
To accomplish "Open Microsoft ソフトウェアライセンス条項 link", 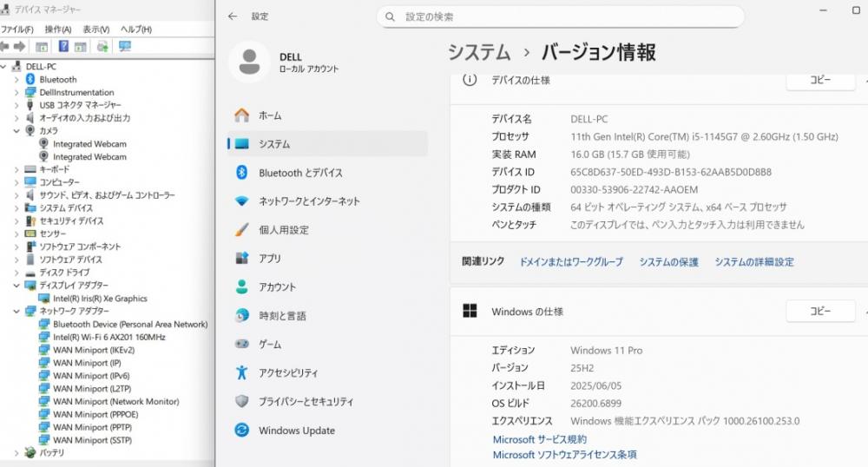I will [565, 455].
